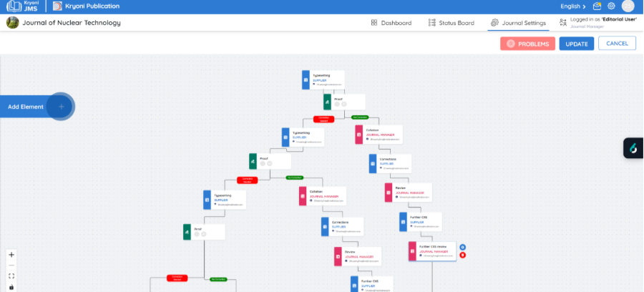This screenshot has width=644, height=292.
Task: Click the lowest Proof node's green icon
Action: tap(187, 232)
